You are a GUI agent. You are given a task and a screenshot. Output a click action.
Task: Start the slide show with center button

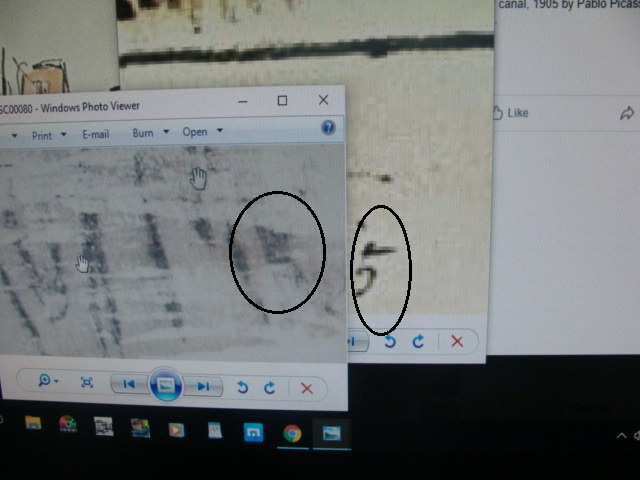click(166, 386)
